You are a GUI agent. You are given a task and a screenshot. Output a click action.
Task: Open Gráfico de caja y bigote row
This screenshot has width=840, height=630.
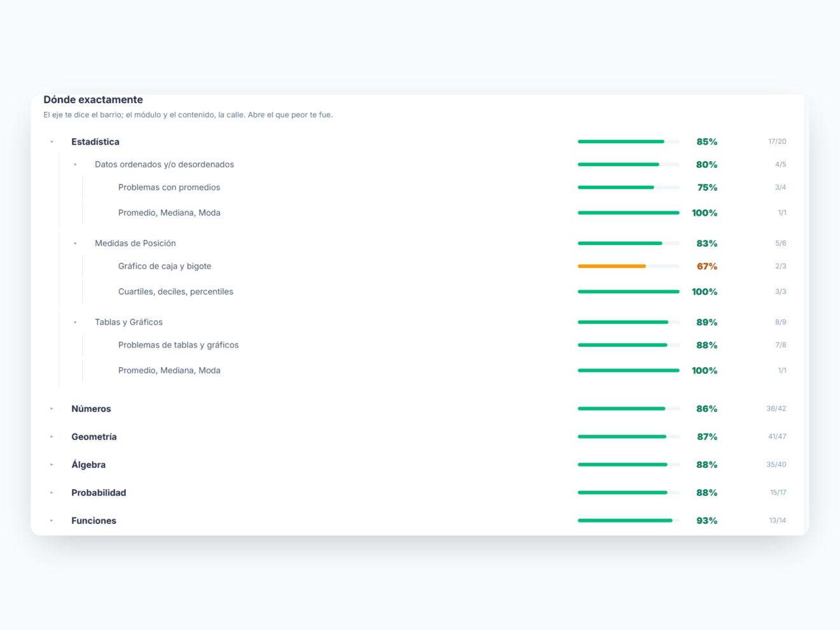[165, 266]
